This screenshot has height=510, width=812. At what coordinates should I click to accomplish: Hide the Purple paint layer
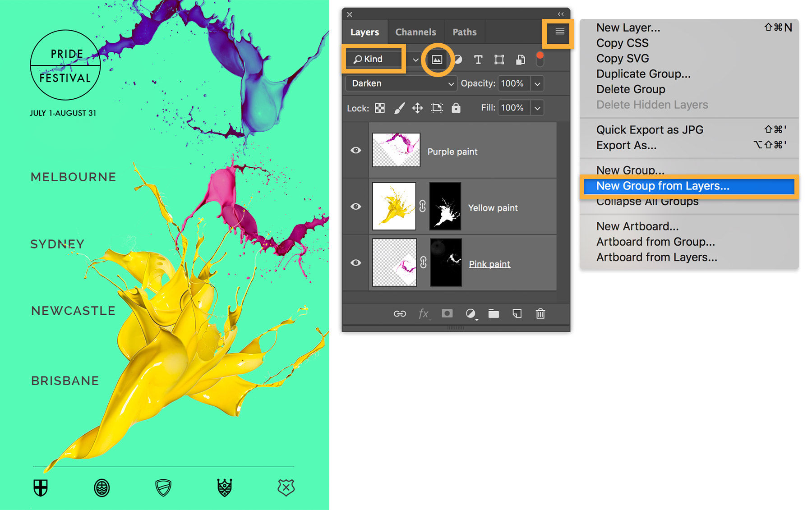pyautogui.click(x=356, y=150)
